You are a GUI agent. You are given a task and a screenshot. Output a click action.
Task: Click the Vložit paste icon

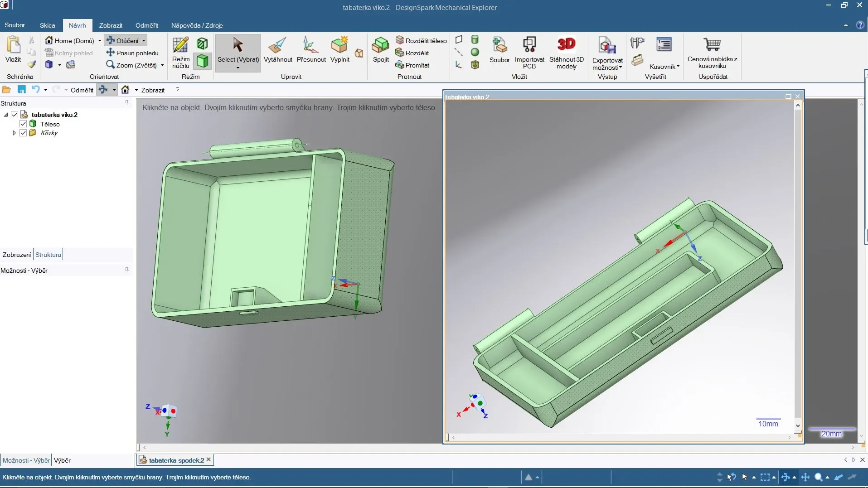tap(13, 46)
